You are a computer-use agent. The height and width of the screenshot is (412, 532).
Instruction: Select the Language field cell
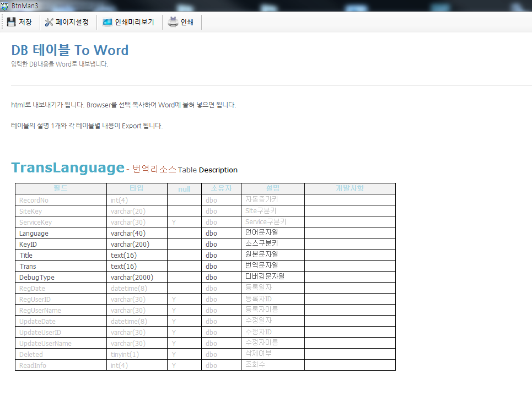coord(61,233)
